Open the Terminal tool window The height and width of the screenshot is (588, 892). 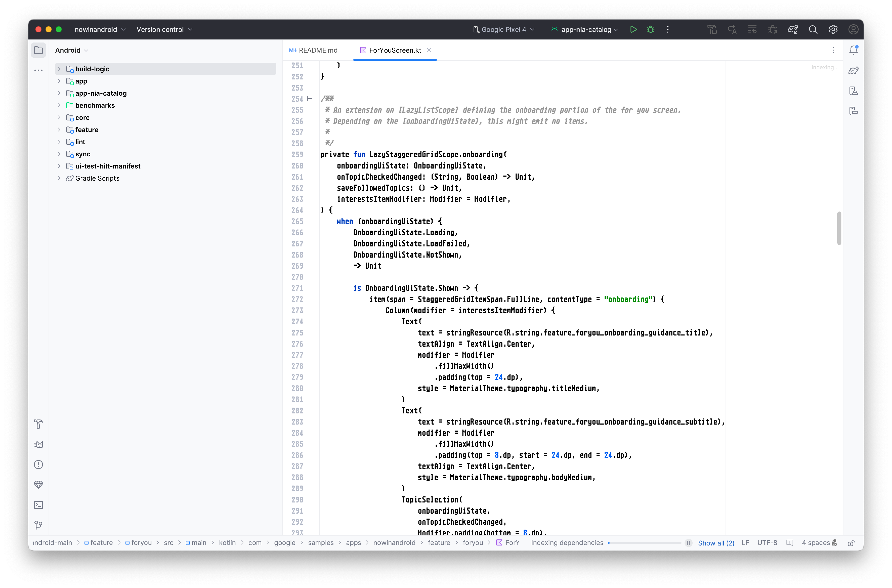(x=38, y=505)
